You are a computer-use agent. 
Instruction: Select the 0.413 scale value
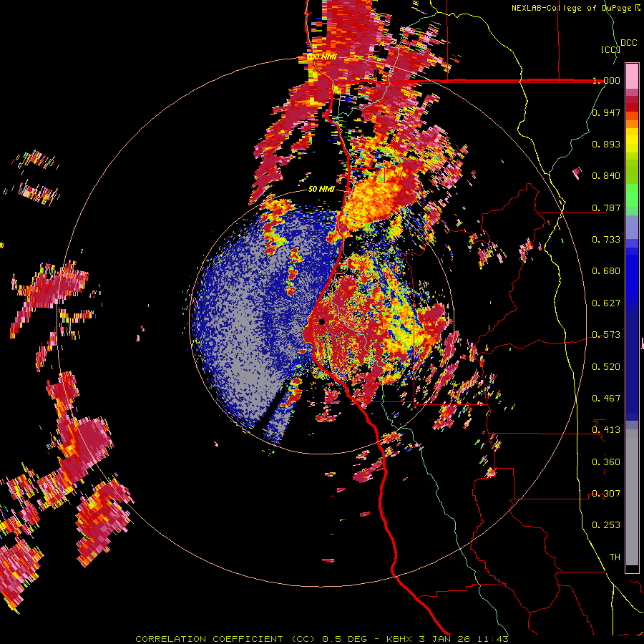click(606, 430)
